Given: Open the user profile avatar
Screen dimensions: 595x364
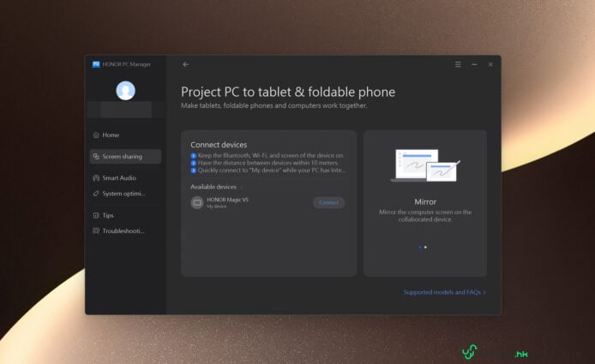Looking at the screenshot, I should click(126, 91).
